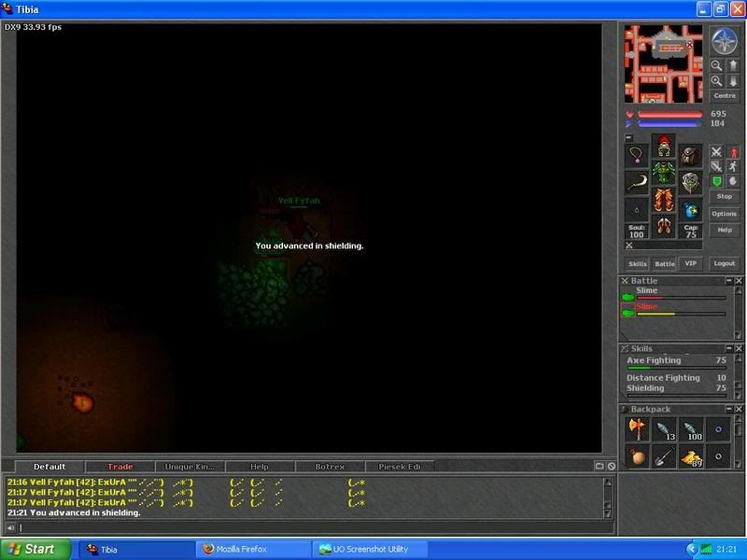This screenshot has height=560, width=747.
Task: Click the red helmet in the head slot
Action: (x=664, y=146)
